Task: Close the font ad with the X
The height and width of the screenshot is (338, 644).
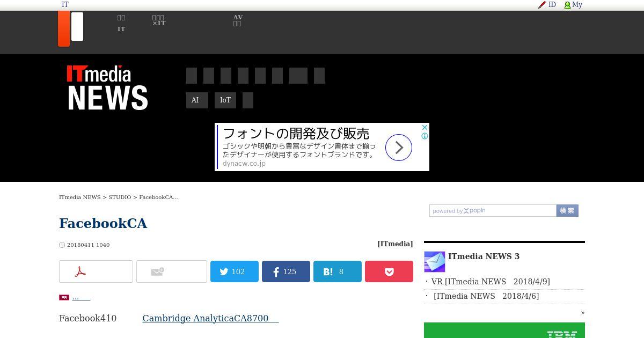Action: coord(425,128)
